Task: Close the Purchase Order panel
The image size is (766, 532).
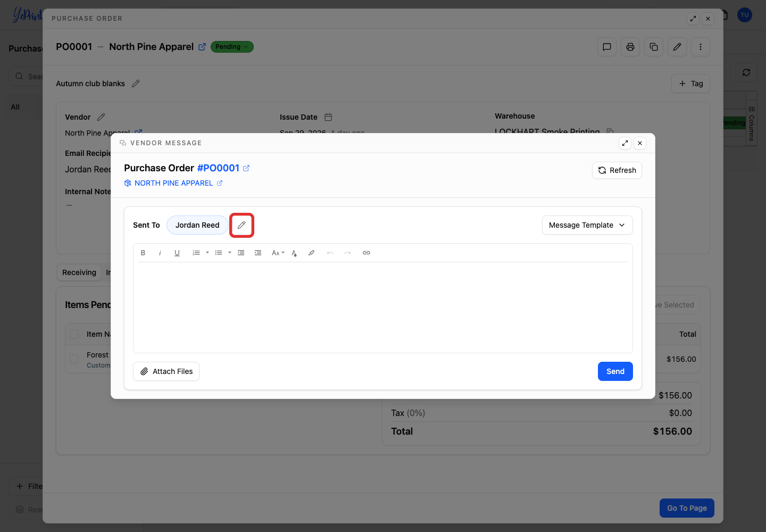Action: point(708,19)
